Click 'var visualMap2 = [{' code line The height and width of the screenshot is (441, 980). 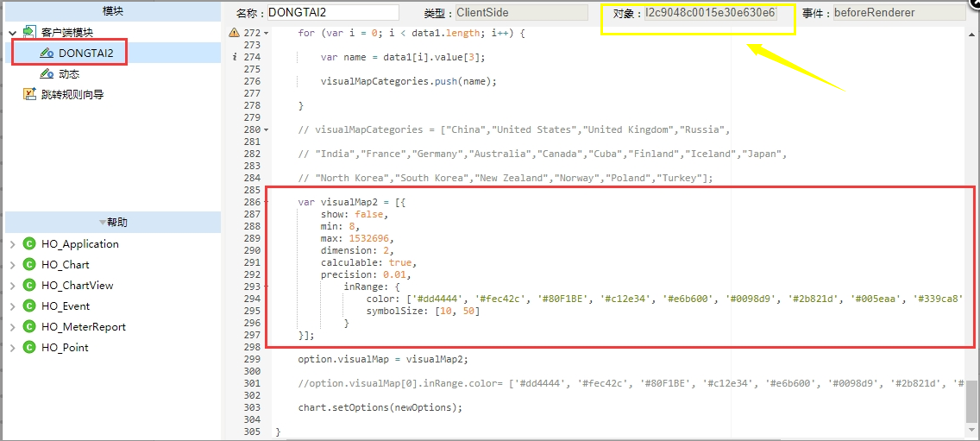pyautogui.click(x=354, y=202)
